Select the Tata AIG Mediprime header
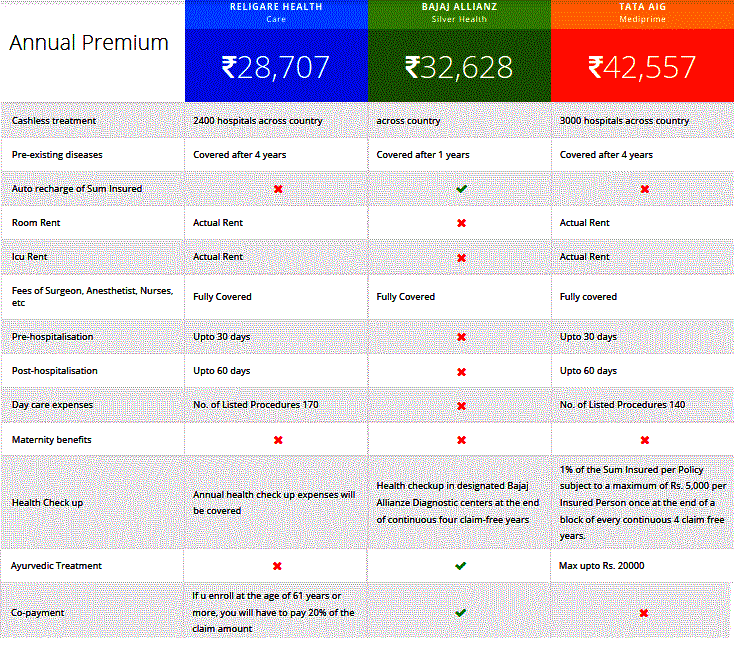Viewport: 734px width, 657px height. tap(642, 13)
